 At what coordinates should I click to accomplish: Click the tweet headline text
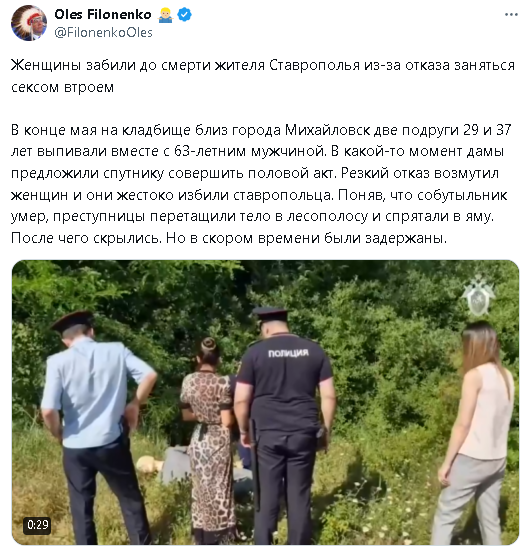pyautogui.click(x=263, y=76)
